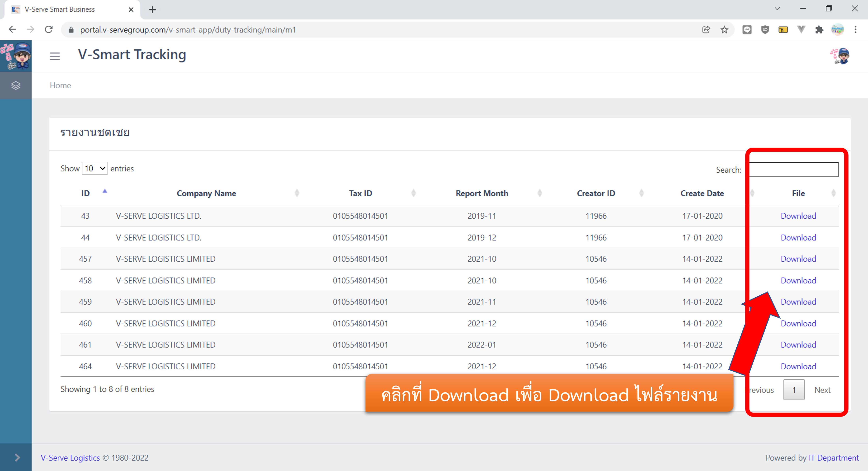Select Create Date cell in row 44
Image resolution: width=868 pixels, height=471 pixels.
pos(702,237)
